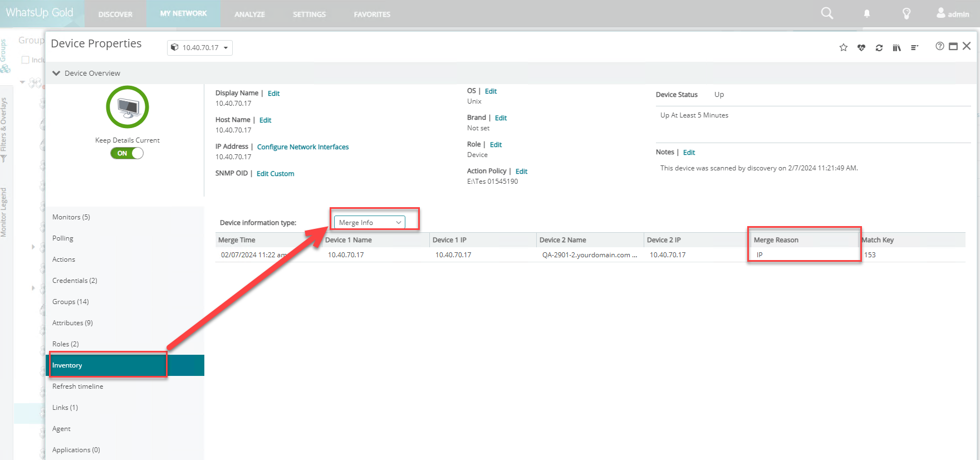Sort by the Merge Reason column header
This screenshot has width=980, height=460.
click(804, 240)
